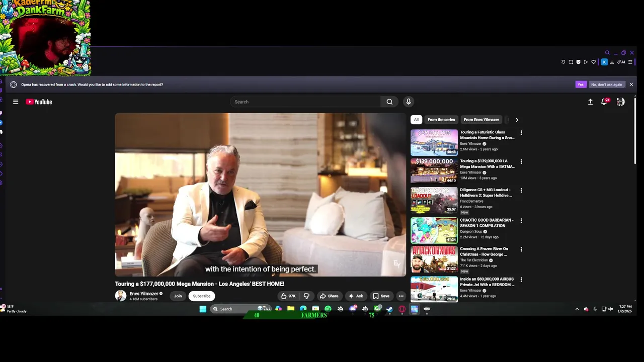Open the Windows Start menu
This screenshot has width=644, height=362.
coord(203,309)
